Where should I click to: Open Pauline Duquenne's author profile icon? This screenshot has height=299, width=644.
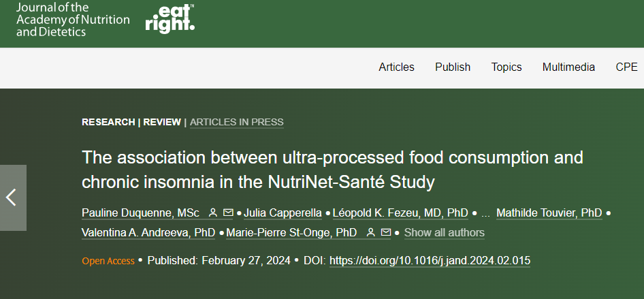213,213
